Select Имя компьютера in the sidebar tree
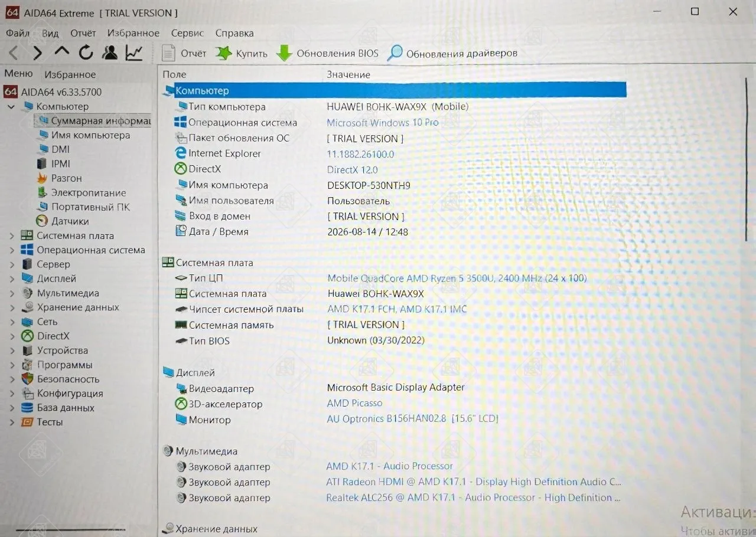Image resolution: width=756 pixels, height=537 pixels. click(x=83, y=135)
